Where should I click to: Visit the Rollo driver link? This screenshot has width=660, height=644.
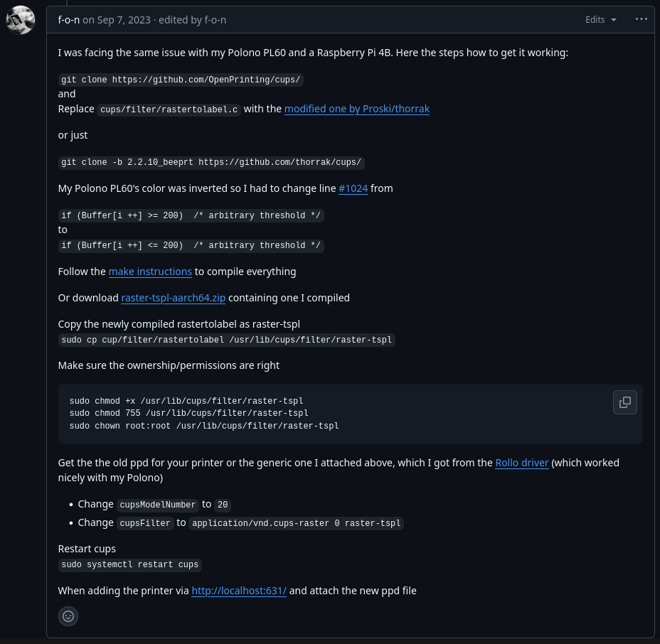click(521, 463)
